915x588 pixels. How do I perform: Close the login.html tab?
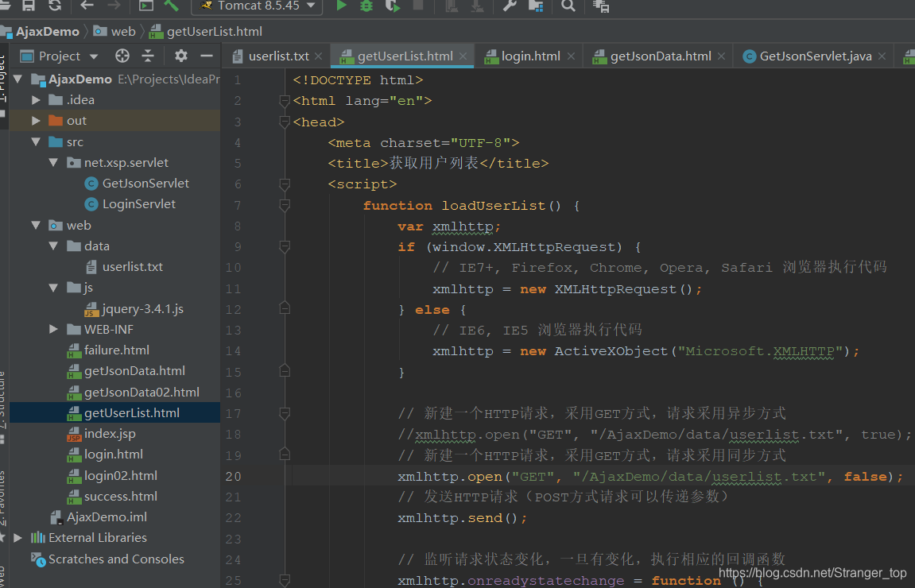571,56
